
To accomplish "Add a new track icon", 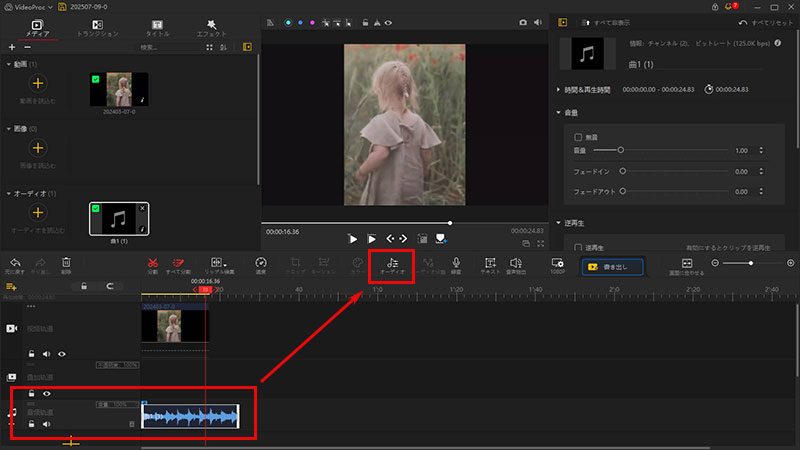I will pos(11,287).
